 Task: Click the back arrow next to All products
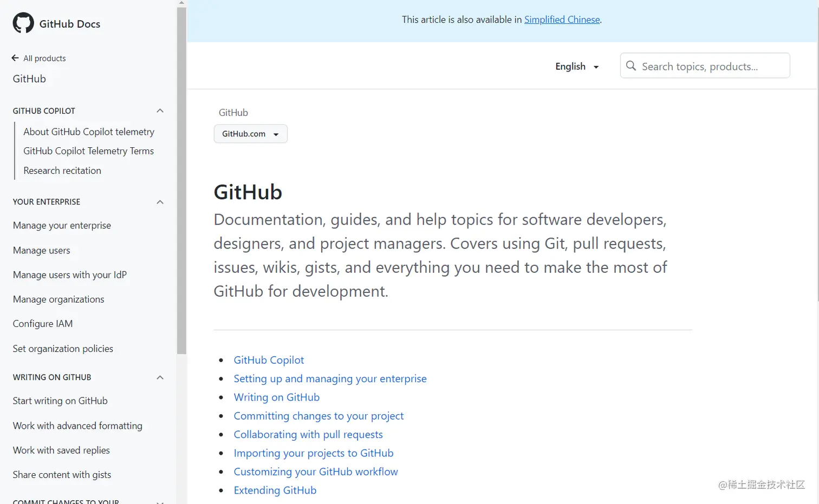pos(16,58)
